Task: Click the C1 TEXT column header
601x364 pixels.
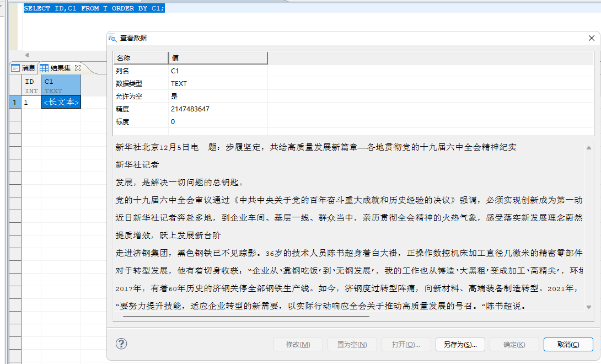Action: click(x=61, y=86)
